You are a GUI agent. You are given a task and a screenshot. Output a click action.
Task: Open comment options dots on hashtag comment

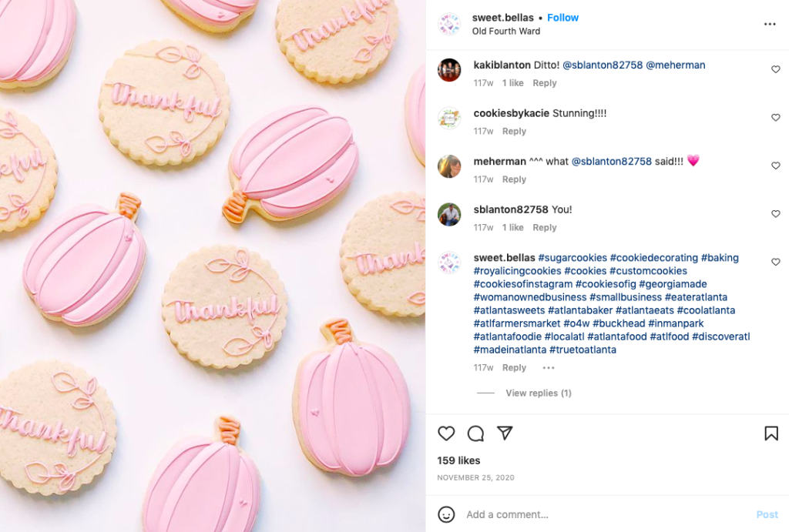(548, 368)
